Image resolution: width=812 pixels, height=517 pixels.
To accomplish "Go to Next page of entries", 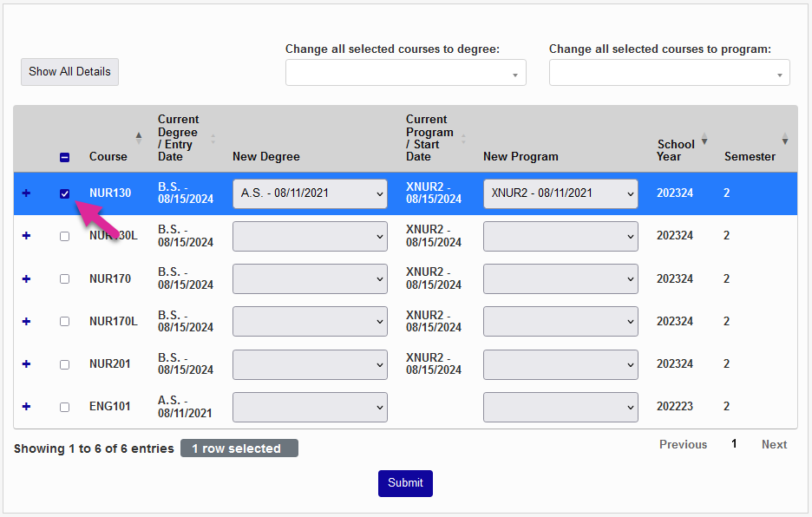I will click(773, 444).
